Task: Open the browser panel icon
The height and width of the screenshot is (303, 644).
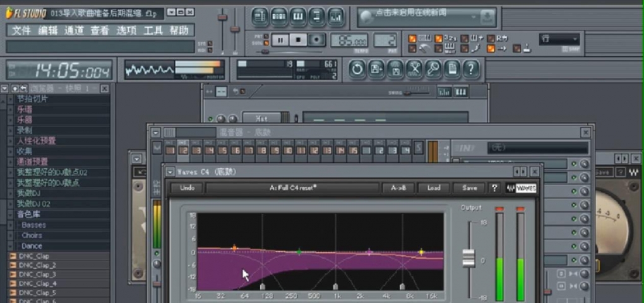Action: point(317,17)
